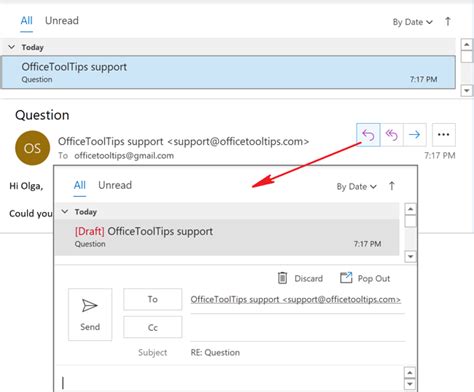
Task: Click upper list scrollbar up arrow
Action: [x=467, y=44]
